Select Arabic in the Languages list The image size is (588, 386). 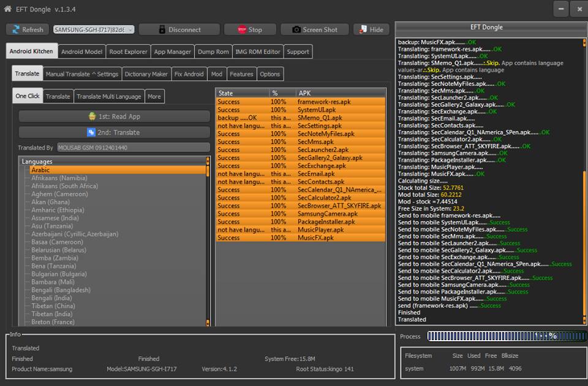[x=118, y=170]
